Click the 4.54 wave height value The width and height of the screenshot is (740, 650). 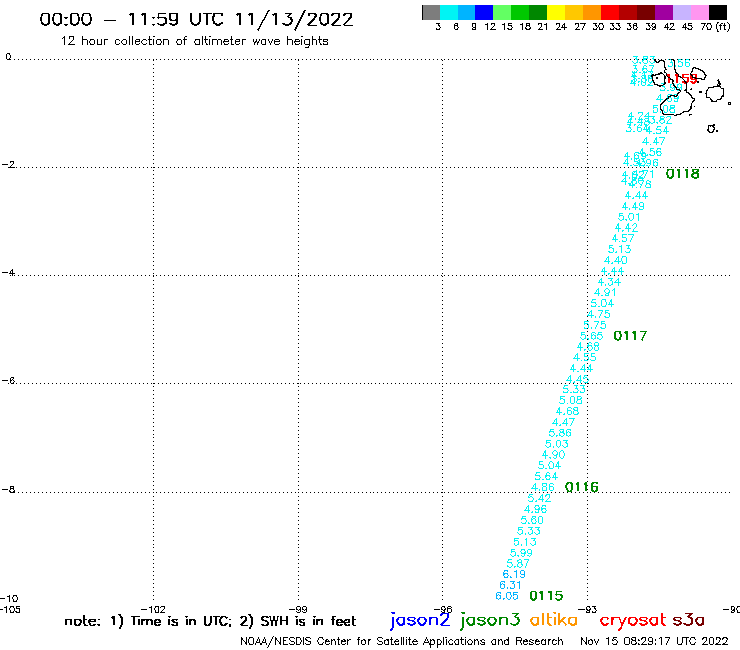coord(657,130)
